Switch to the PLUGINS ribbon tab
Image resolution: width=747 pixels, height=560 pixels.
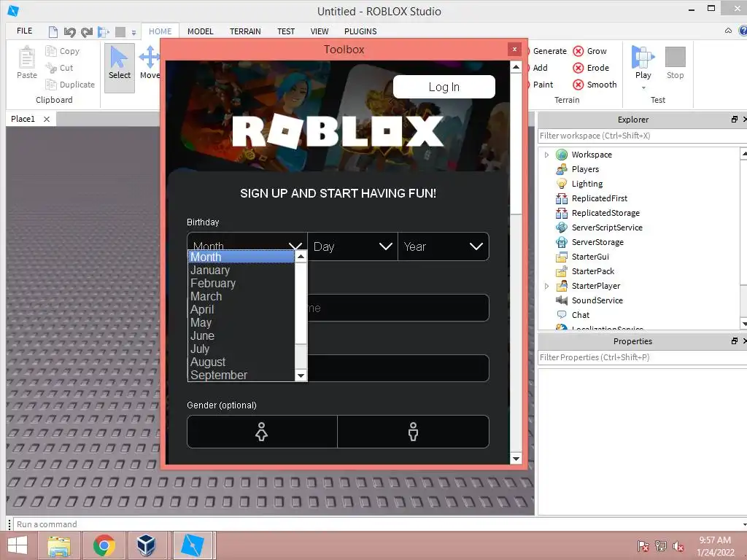[x=360, y=31]
